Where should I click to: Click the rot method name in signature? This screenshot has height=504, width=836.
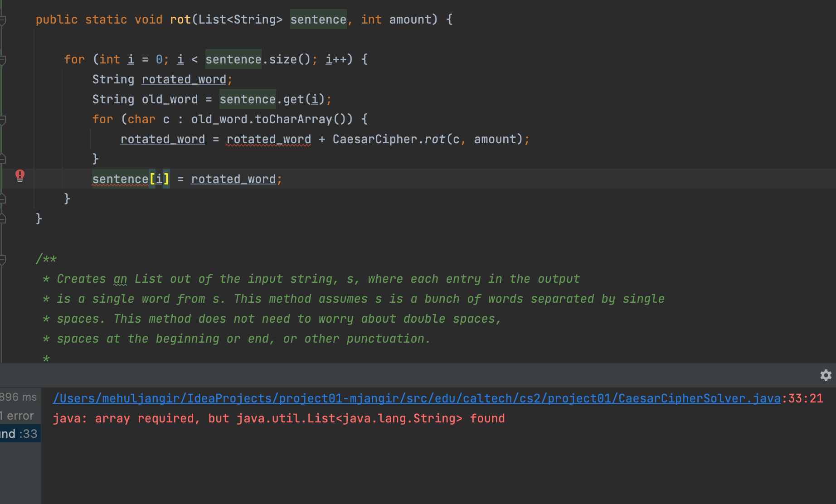coord(180,19)
